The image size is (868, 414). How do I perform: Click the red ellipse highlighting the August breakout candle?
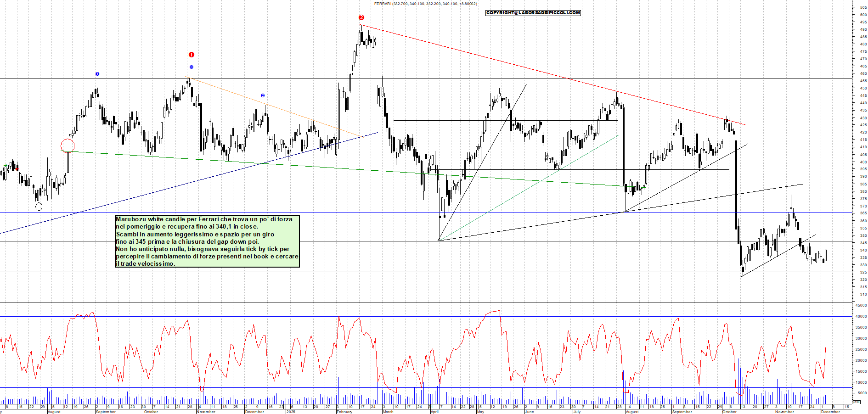(x=68, y=145)
